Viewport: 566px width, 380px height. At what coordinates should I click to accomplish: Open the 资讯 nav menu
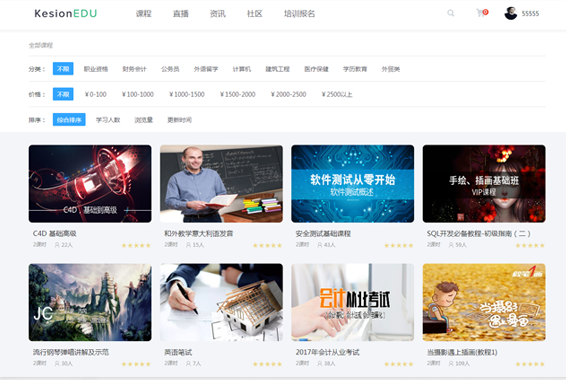click(217, 14)
